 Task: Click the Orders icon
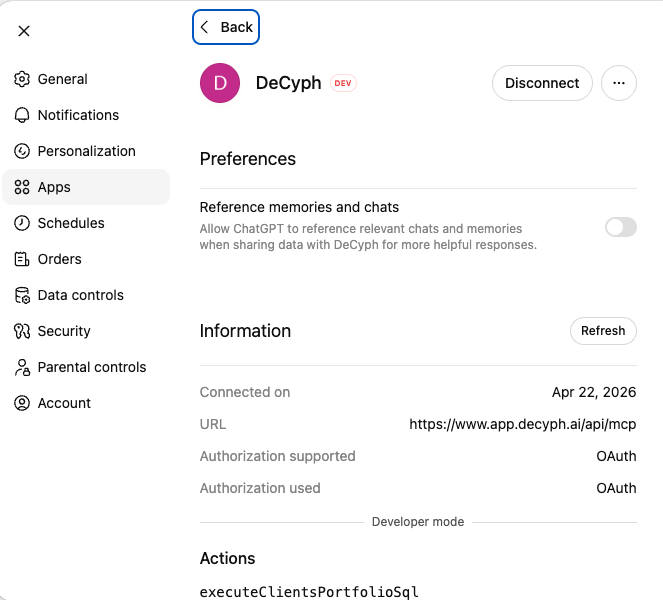[22, 259]
